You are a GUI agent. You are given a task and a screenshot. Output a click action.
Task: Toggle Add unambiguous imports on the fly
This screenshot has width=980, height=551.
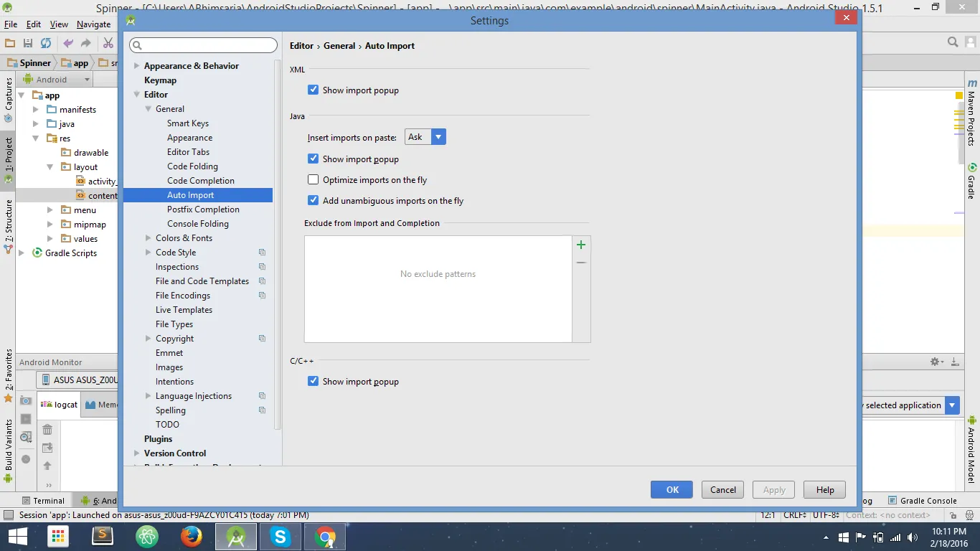pos(313,201)
